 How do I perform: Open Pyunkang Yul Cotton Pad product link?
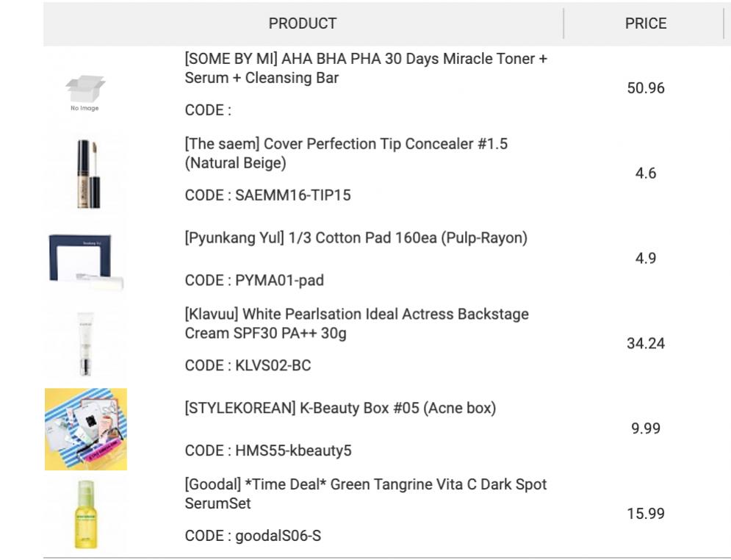pyautogui.click(x=356, y=238)
